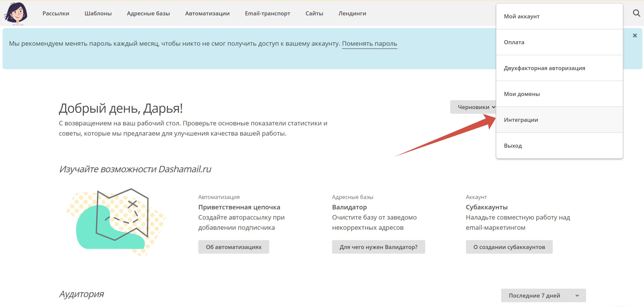Open Двухфакторная авторизация settings
644x307 pixels.
click(544, 68)
